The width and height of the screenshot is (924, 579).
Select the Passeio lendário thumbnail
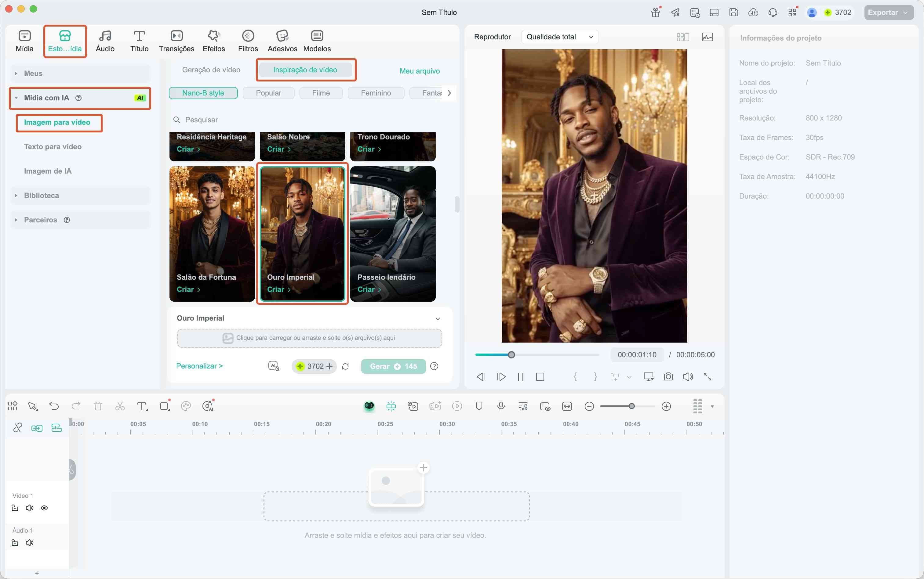tap(392, 234)
